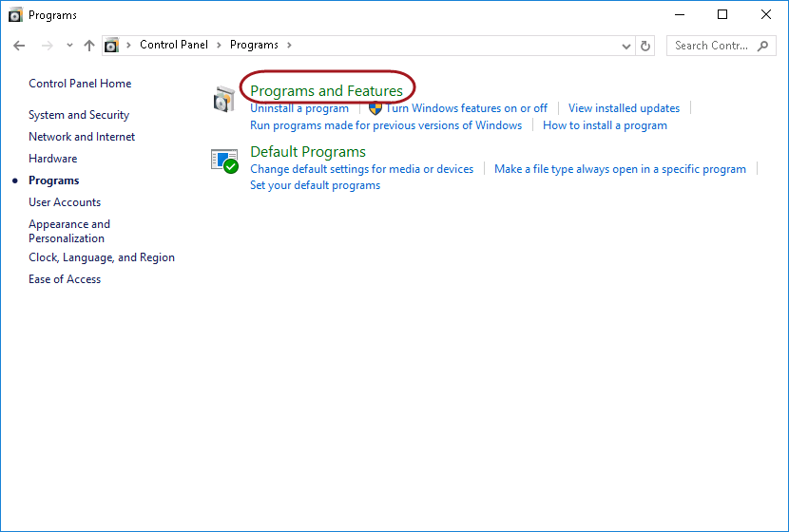Click Uninstall a program link

pos(299,108)
